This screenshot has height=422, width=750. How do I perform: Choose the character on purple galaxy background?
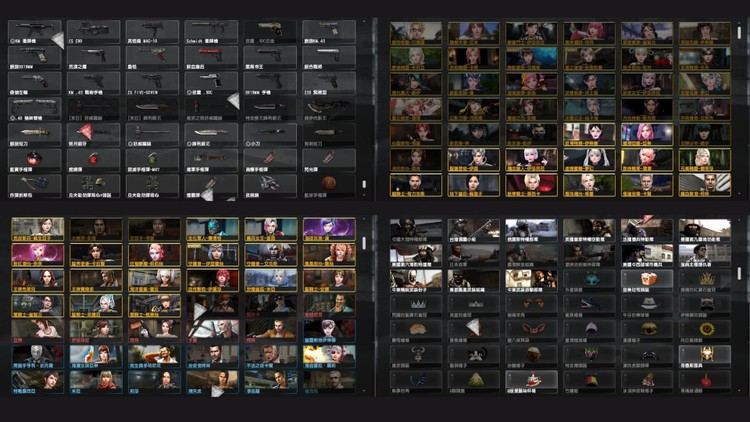pos(329,229)
